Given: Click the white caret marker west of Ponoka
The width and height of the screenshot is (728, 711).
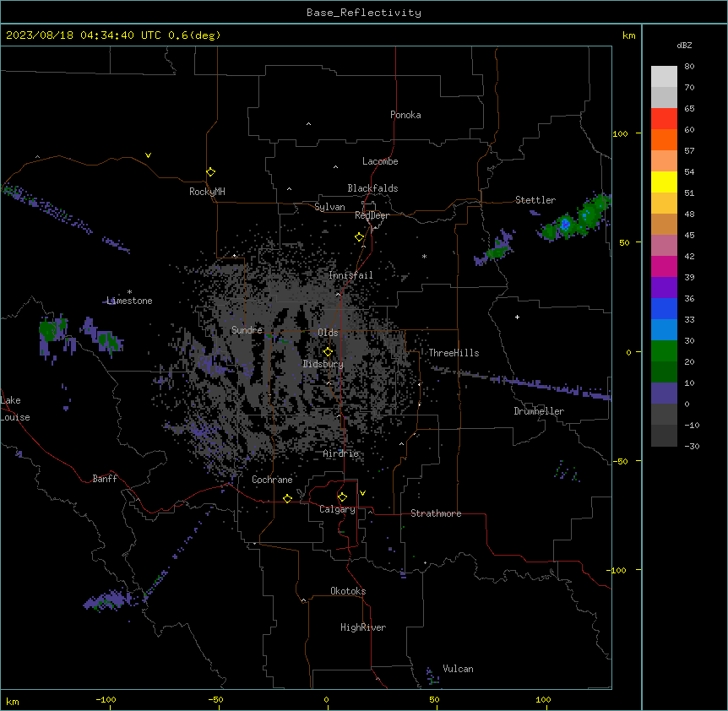Looking at the screenshot, I should coord(308,124).
